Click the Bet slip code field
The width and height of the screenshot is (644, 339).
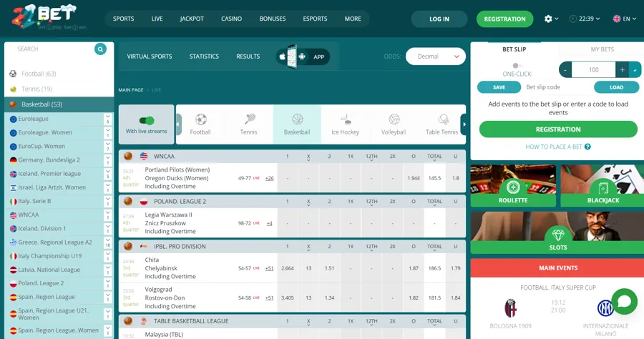(557, 87)
